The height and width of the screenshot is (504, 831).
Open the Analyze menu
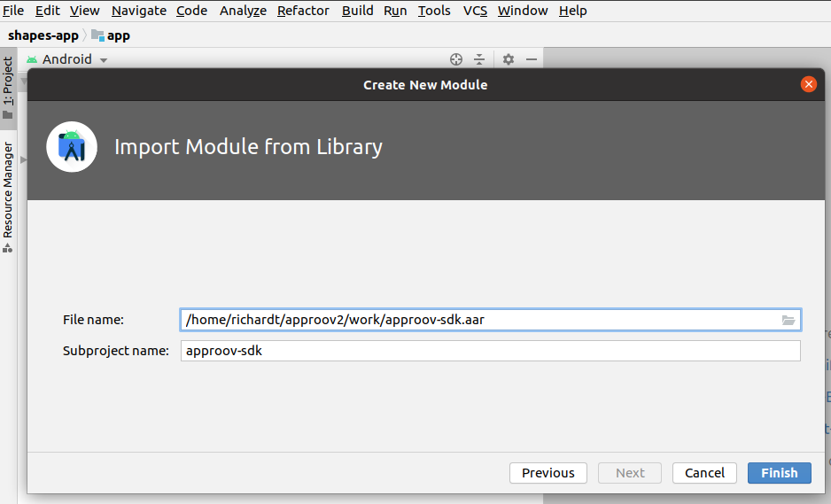pos(243,11)
